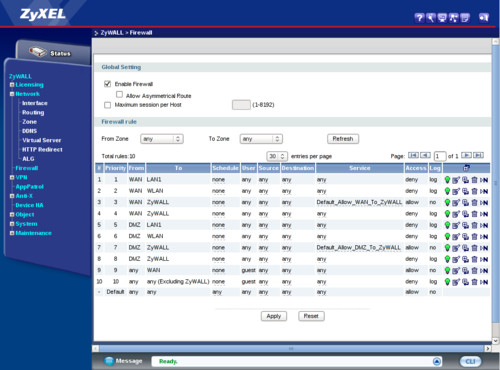Click the add rule icon in table header
This screenshot has height=370, width=500.
(x=466, y=168)
